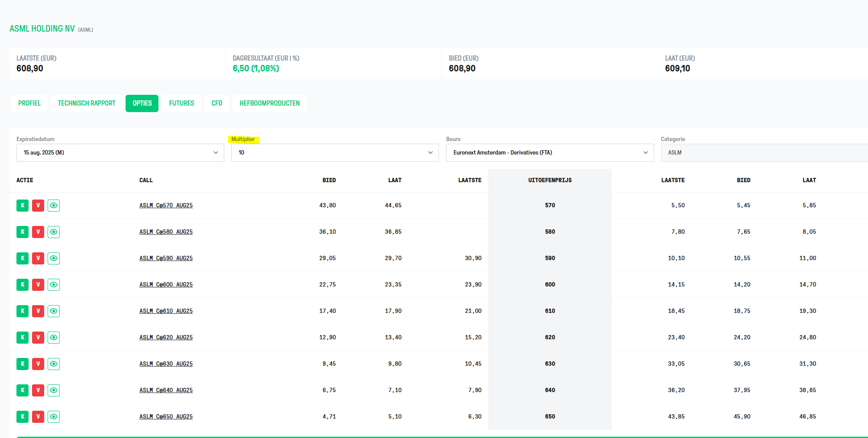Click green K buy button for strike 630
This screenshot has width=868, height=438.
23,364
